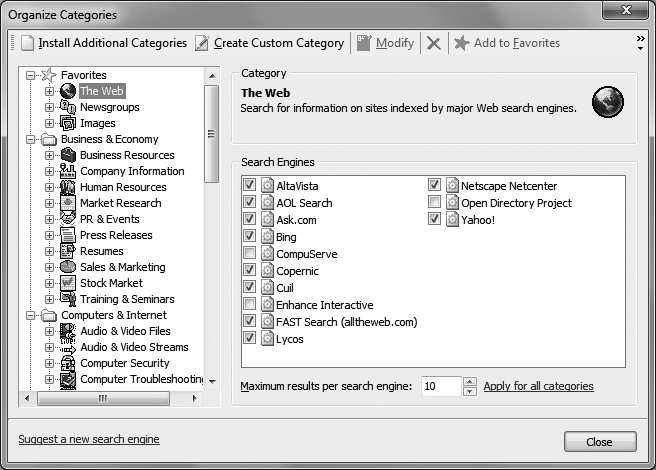Click the Close button
This screenshot has width=656, height=470.
click(599, 441)
